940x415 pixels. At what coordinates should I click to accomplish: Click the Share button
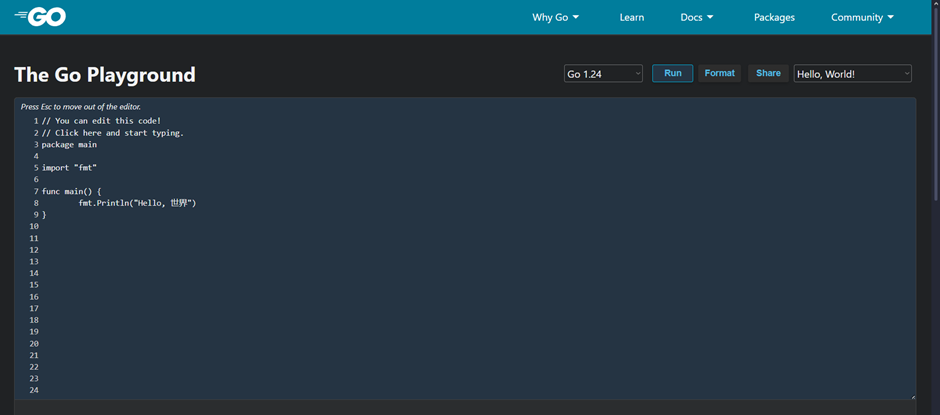pos(768,73)
